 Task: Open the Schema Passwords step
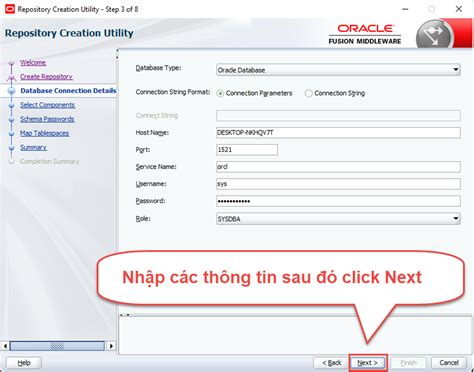pyautogui.click(x=47, y=119)
